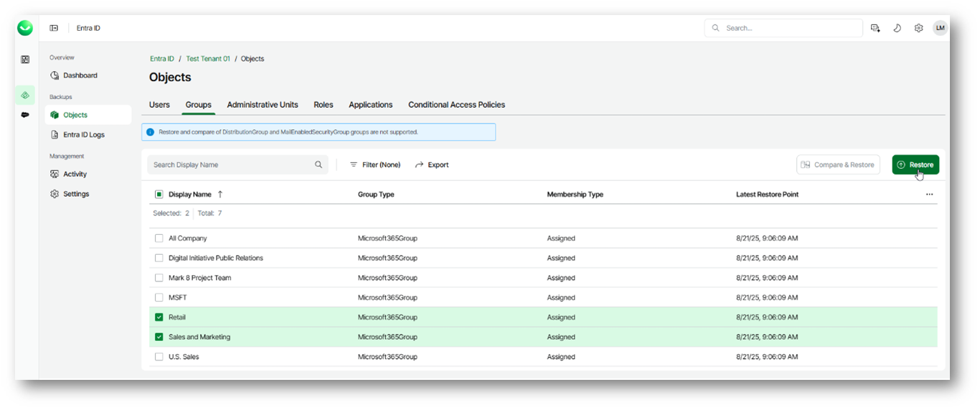Toggle the select-all Display Name checkbox
The image size is (980, 410).
click(x=159, y=195)
